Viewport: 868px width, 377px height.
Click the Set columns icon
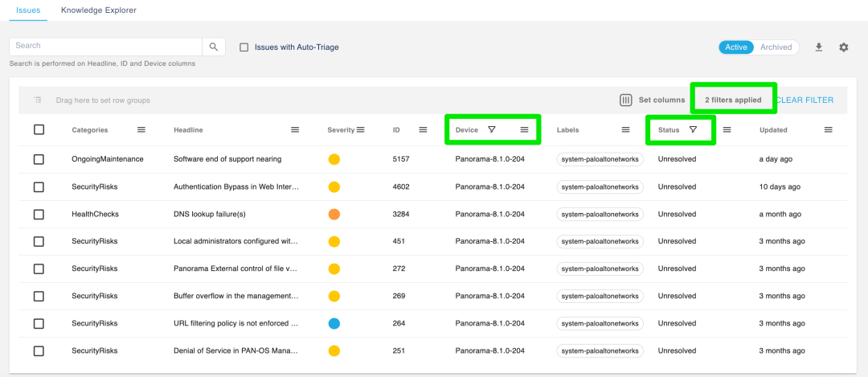(x=625, y=100)
